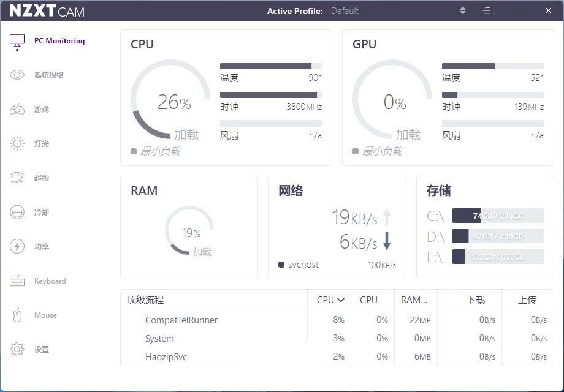564x392 pixels.
Task: Click the CPU temperature bar
Action: (x=270, y=66)
